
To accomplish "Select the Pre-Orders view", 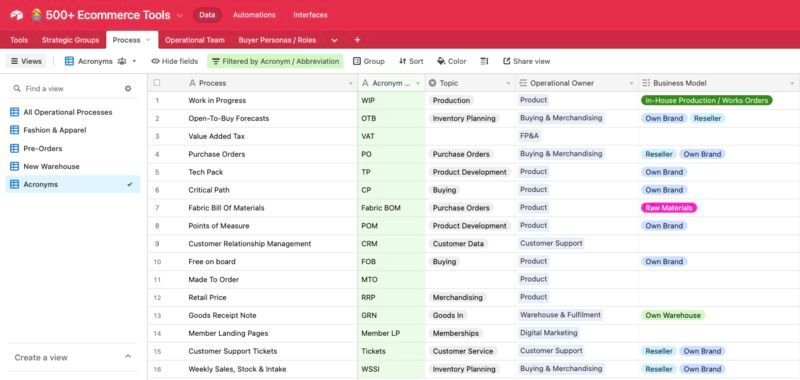I will pyautogui.click(x=73, y=148).
